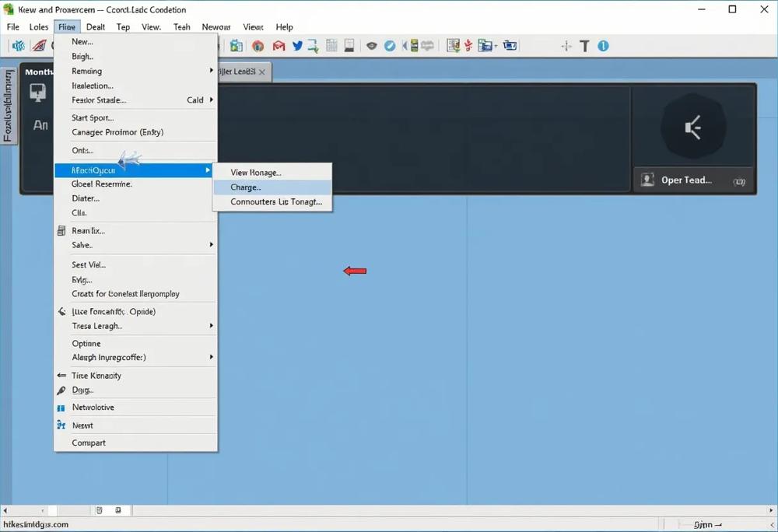Select New... in the open menu
778x532 pixels.
(x=135, y=42)
